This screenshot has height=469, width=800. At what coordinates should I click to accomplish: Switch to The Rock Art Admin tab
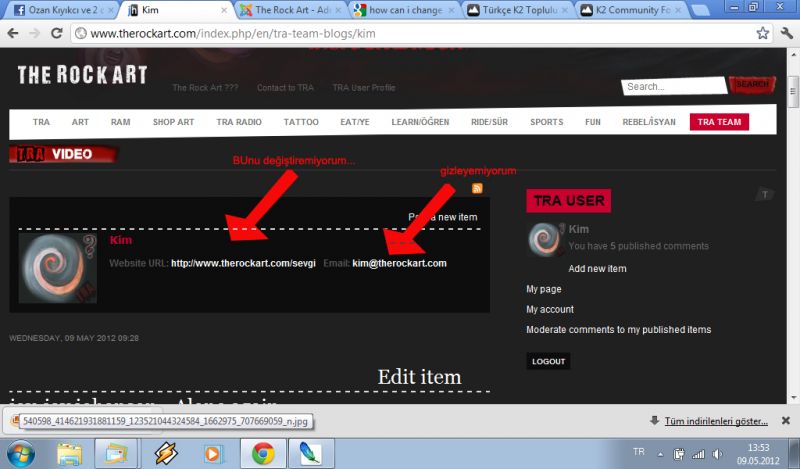[x=291, y=10]
